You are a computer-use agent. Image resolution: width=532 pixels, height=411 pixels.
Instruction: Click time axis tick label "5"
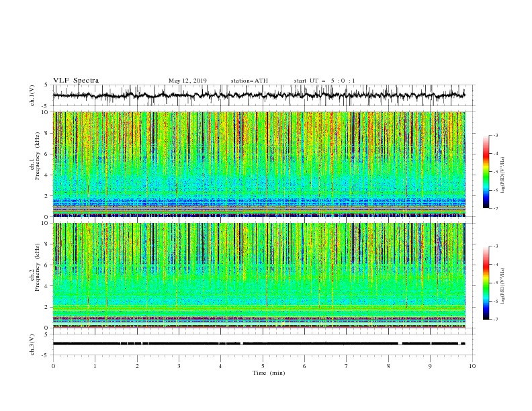(263, 366)
